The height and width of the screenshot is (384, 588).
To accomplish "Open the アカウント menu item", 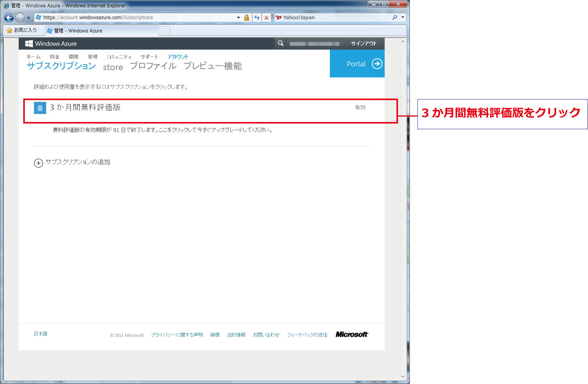I will (178, 57).
